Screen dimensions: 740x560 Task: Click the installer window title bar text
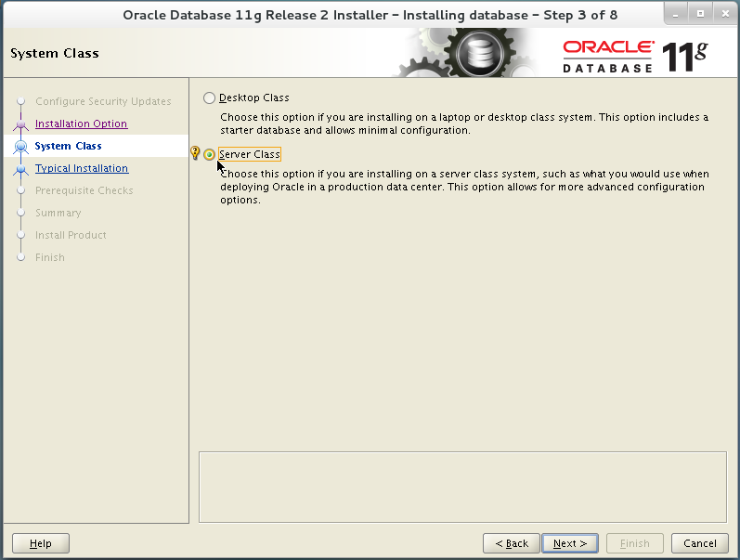point(370,15)
